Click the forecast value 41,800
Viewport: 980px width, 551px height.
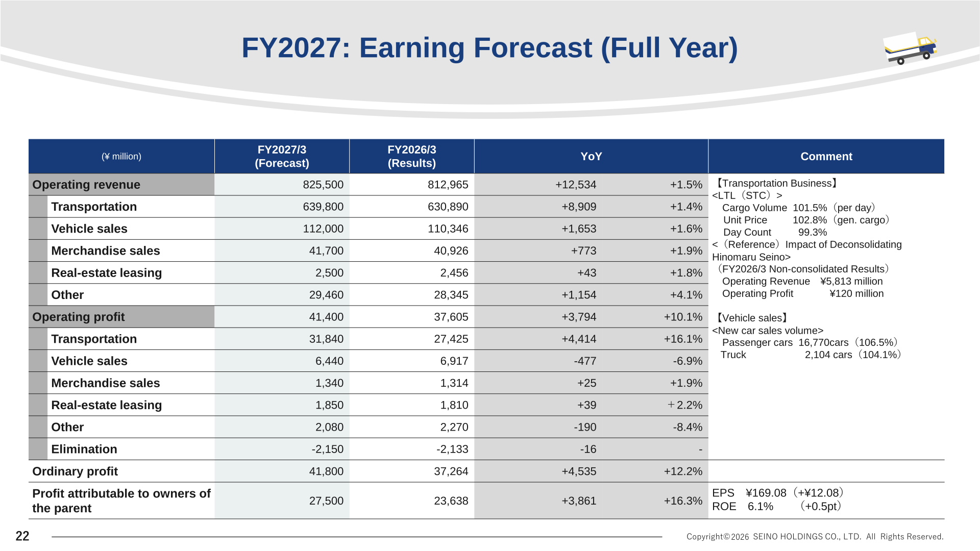click(x=326, y=471)
